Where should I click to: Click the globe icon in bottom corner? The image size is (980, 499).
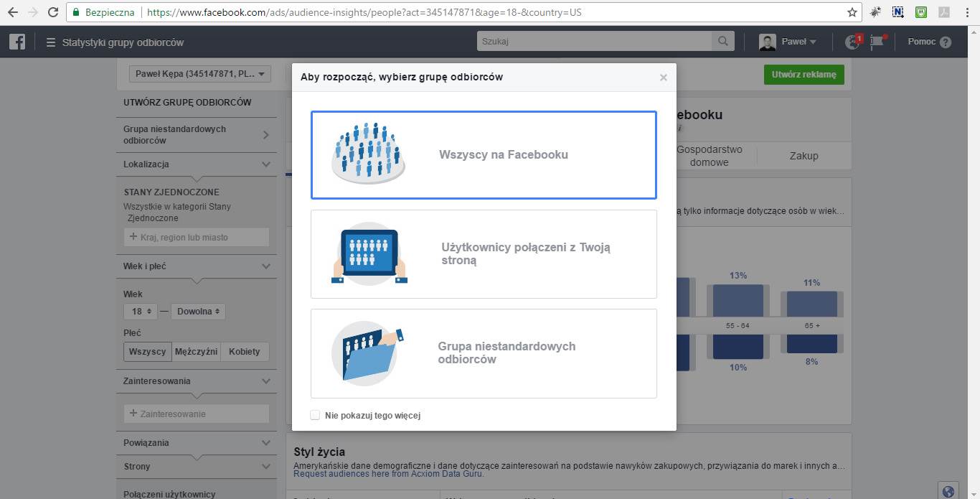click(x=948, y=492)
